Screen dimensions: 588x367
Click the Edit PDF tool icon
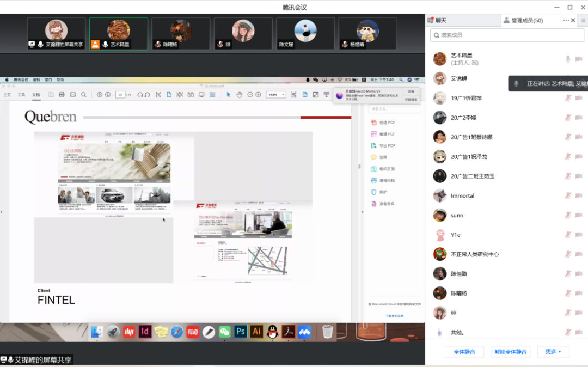point(373,134)
